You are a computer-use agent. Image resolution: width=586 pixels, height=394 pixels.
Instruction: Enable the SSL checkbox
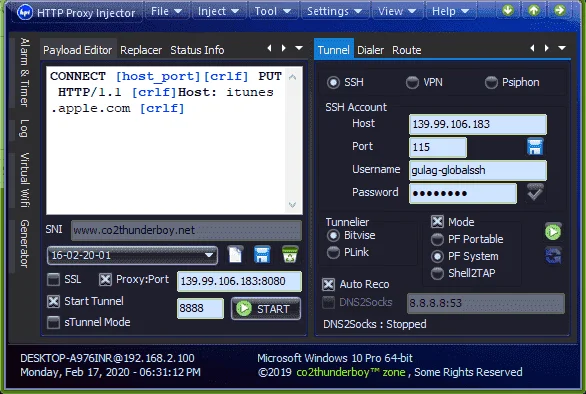pyautogui.click(x=53, y=279)
